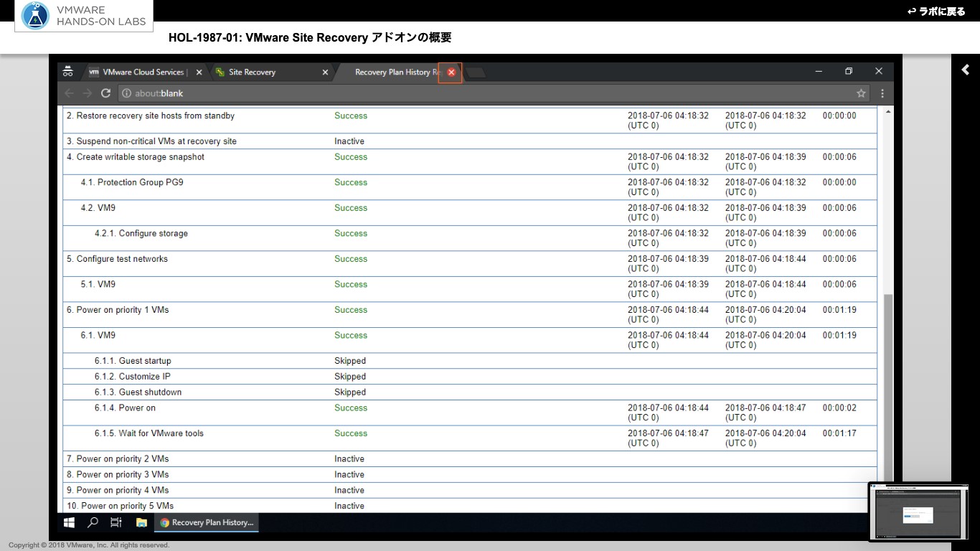Image resolution: width=980 pixels, height=551 pixels.
Task: Collapse the side panel with the chevron arrow
Action: pyautogui.click(x=966, y=70)
